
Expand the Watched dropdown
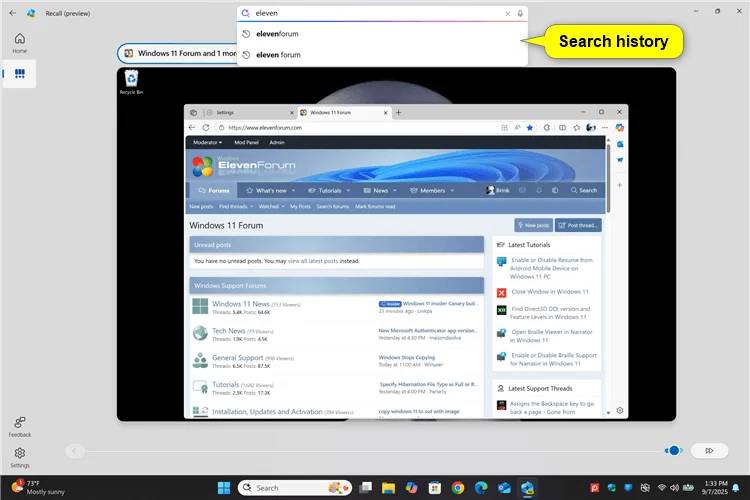pos(271,207)
